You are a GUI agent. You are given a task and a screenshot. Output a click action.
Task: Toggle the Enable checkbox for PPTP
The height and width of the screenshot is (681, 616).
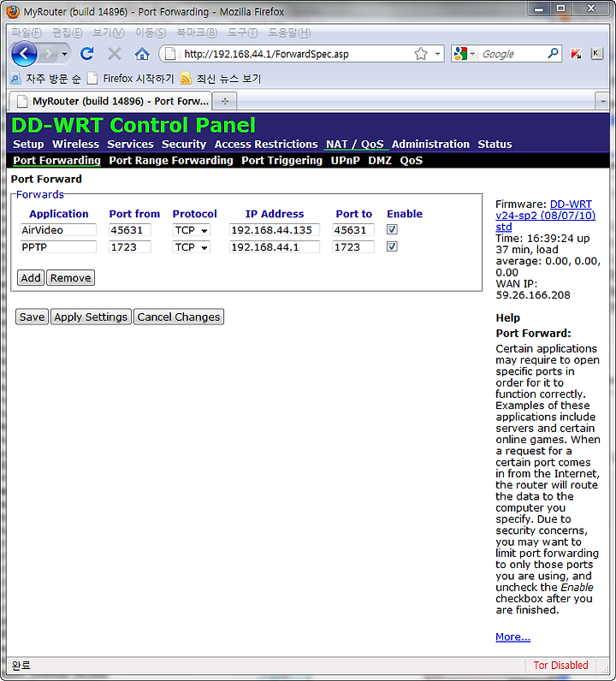pyautogui.click(x=392, y=246)
